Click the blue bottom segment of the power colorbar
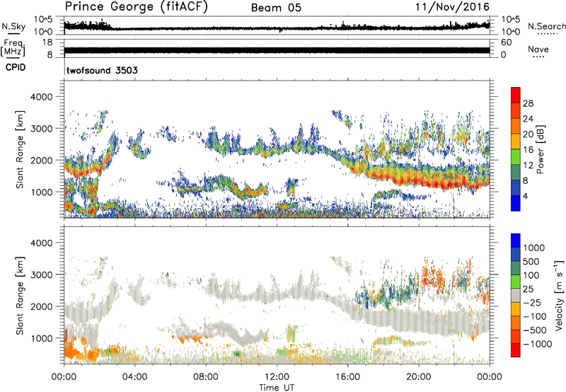 516,203
